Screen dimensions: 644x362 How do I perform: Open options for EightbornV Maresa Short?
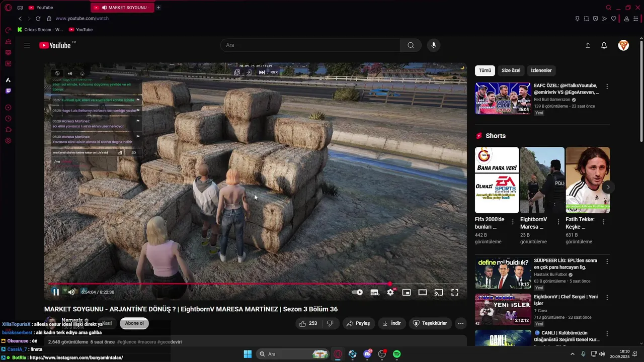click(x=558, y=222)
